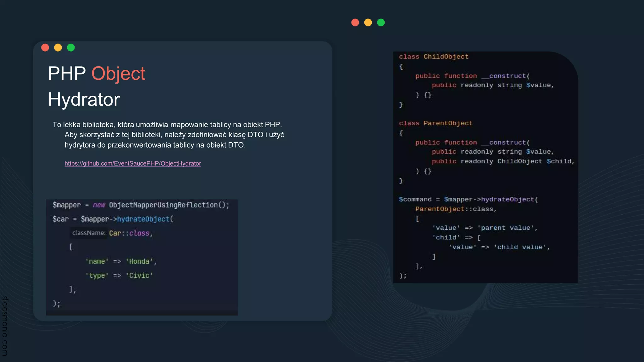Click '$mapper = new ObjectMapperUsingReflection();' code line
This screenshot has width=644, height=362.
click(141, 205)
